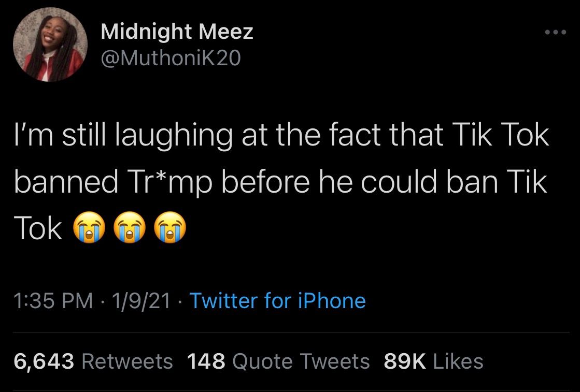
Task: Show the 89K Likes list
Action: [x=433, y=361]
